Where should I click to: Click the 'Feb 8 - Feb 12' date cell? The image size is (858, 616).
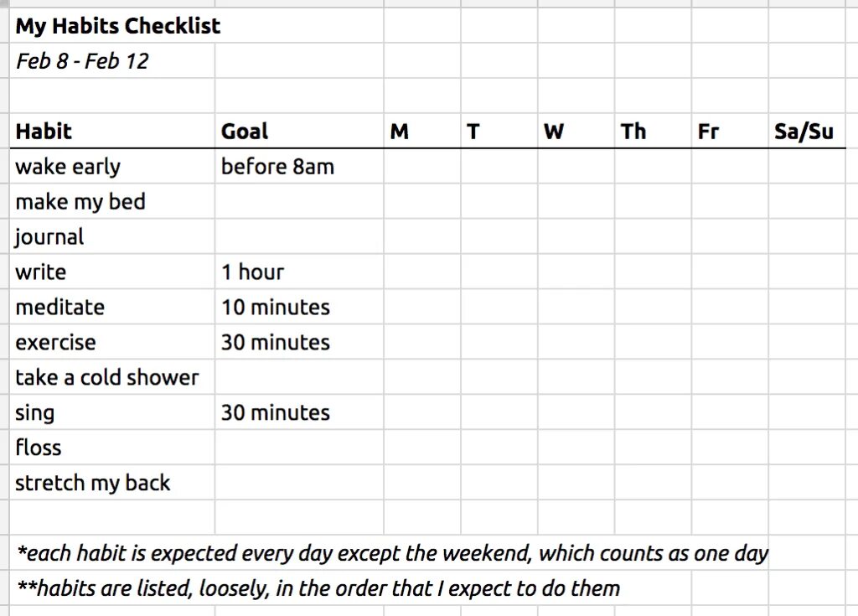(x=112, y=60)
